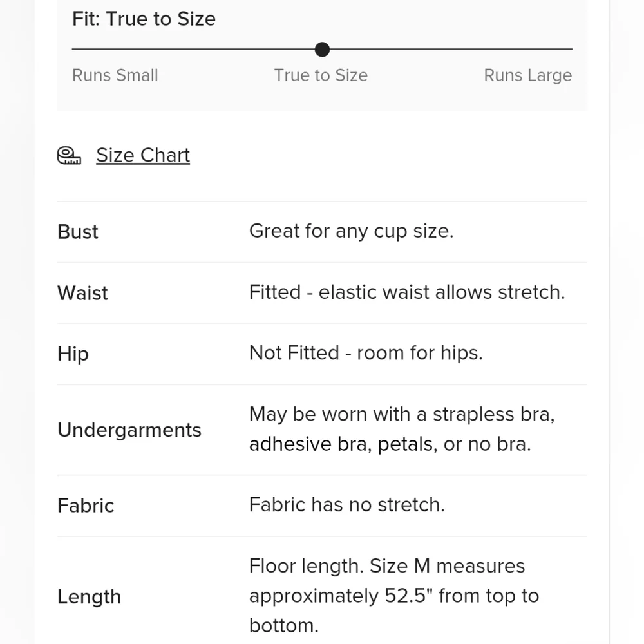The image size is (644, 644).
Task: Click 'Not Fitted - room for hips' text
Action: point(365,353)
